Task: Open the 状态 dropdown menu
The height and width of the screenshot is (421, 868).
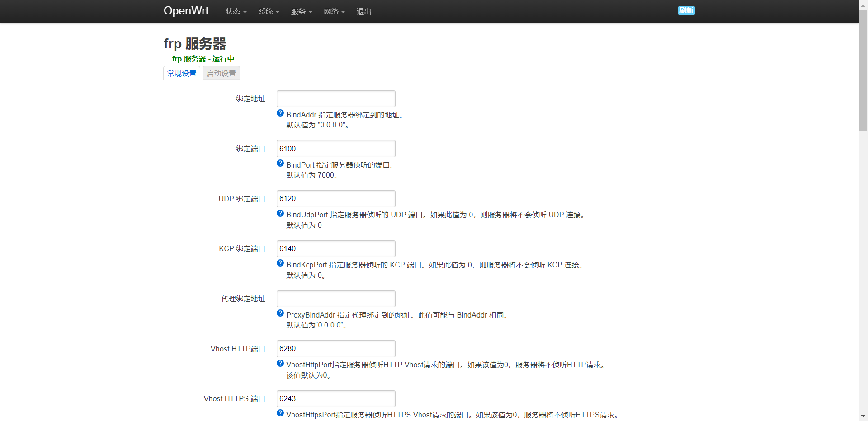Action: click(236, 12)
